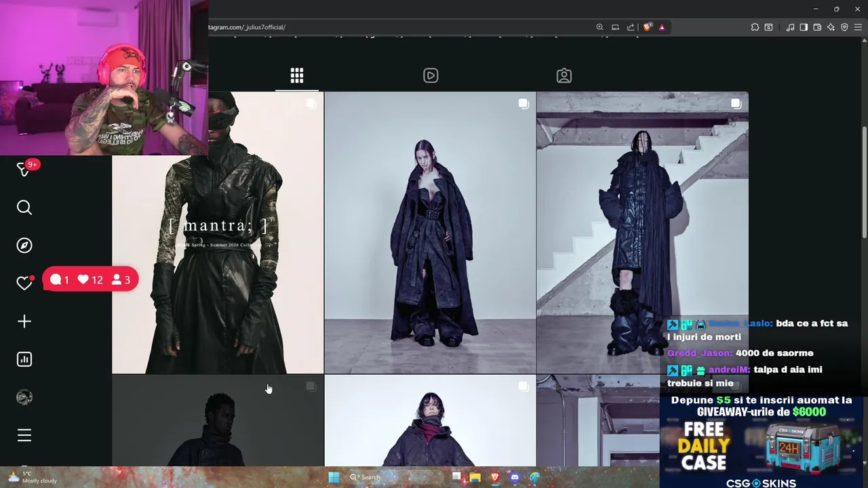The height and width of the screenshot is (488, 868).
Task: Open the extensions puzzle-piece icon
Action: (755, 27)
